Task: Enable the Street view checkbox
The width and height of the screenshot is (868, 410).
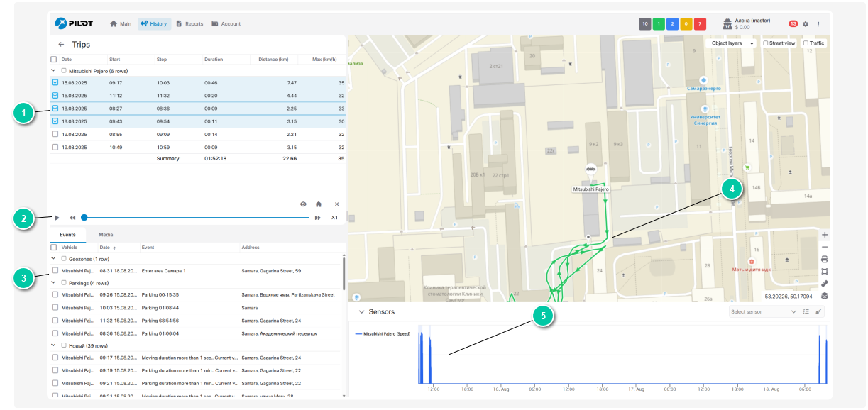Action: click(766, 43)
